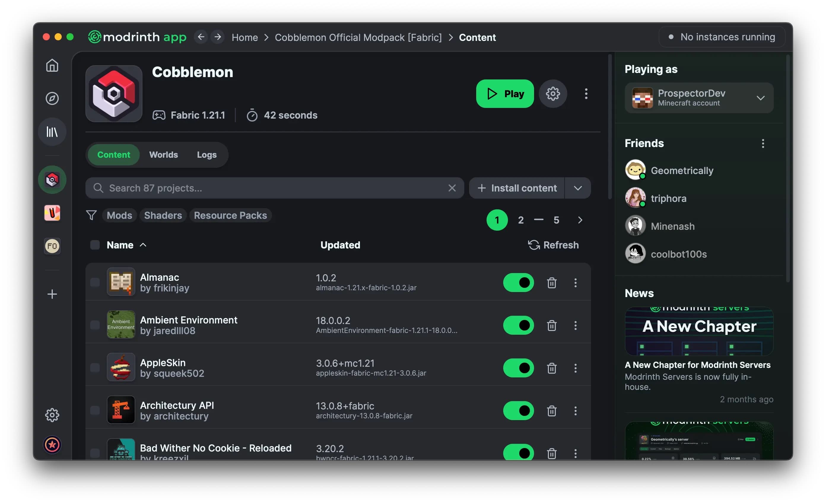
Task: Open more options for Ambient Environment
Action: 576,326
